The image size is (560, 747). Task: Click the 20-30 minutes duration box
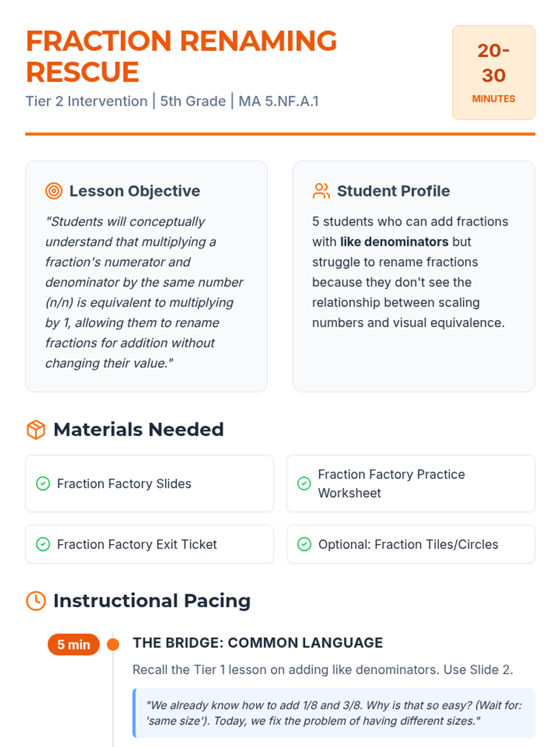tap(493, 73)
